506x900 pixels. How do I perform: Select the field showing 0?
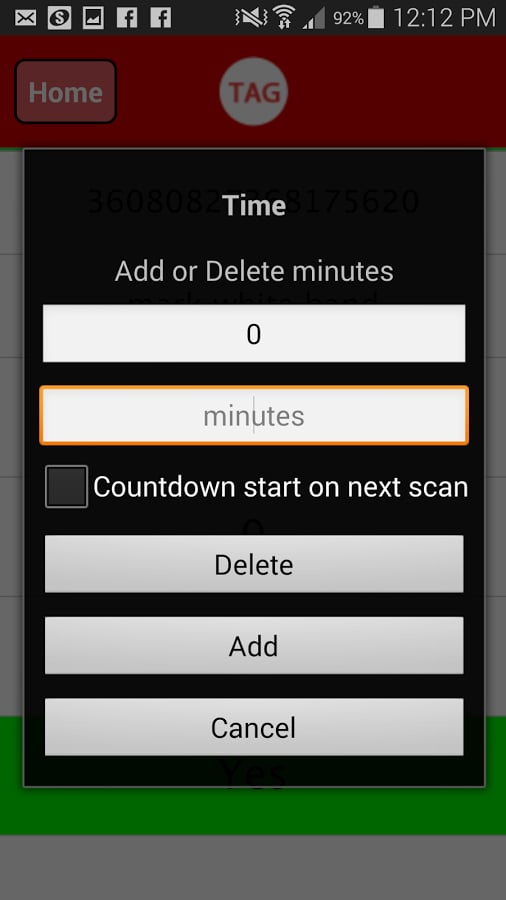pyautogui.click(x=254, y=333)
